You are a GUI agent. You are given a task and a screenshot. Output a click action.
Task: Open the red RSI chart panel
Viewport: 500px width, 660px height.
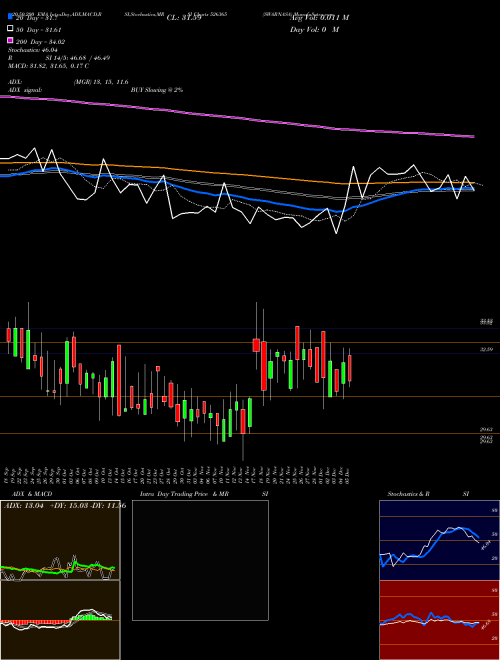[x=439, y=620]
